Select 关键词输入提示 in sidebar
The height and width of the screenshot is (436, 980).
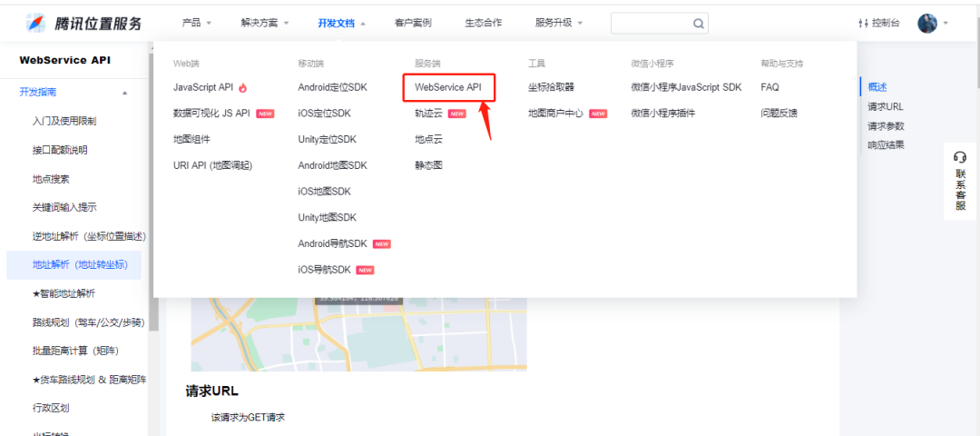(64, 207)
